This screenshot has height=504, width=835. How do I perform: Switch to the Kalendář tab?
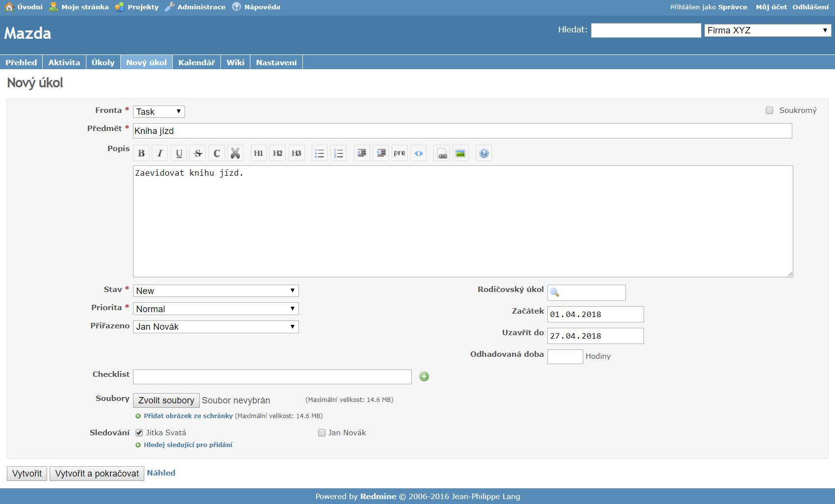[196, 62]
